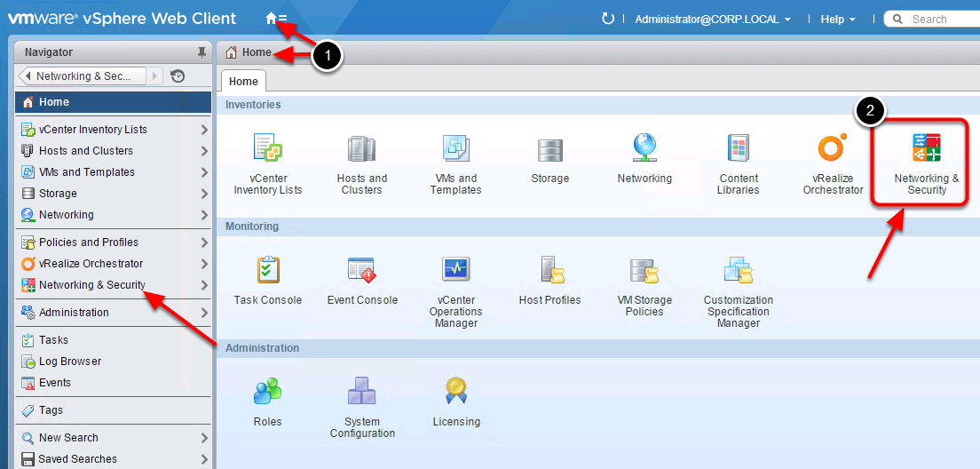Expand Policies and Profiles chevron
This screenshot has width=980, height=469.
coord(204,242)
